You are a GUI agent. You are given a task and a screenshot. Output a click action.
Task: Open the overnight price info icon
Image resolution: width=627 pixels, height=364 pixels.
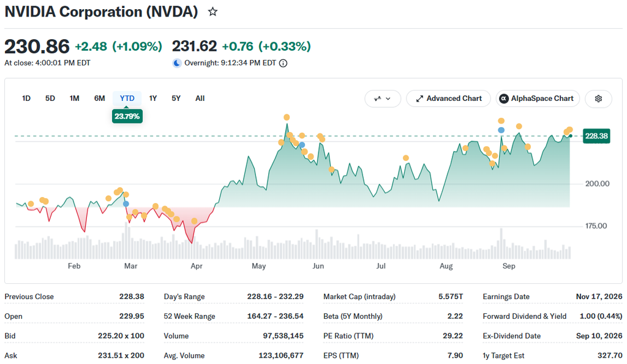coord(283,63)
